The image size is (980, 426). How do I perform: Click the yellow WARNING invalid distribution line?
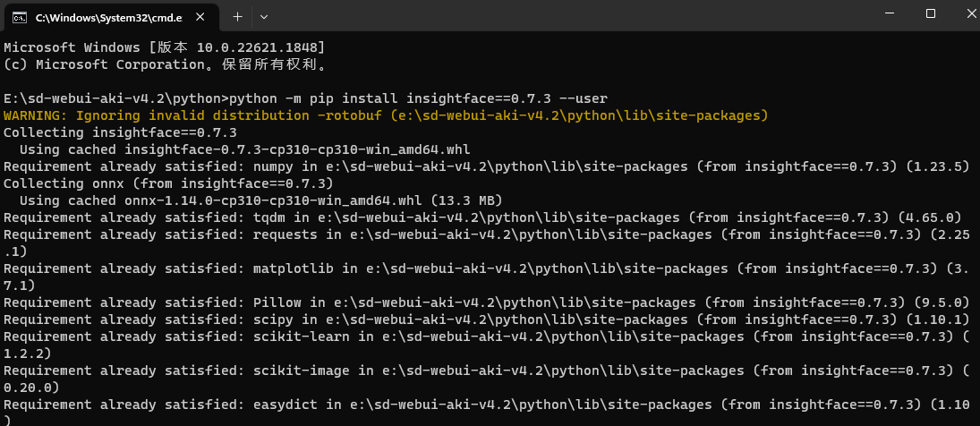[x=386, y=115]
